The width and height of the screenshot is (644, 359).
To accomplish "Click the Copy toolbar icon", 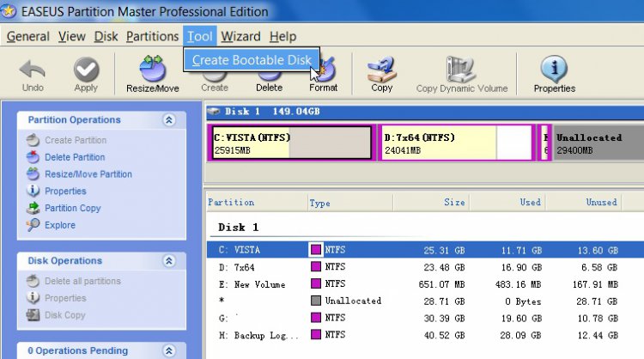I will [x=382, y=69].
